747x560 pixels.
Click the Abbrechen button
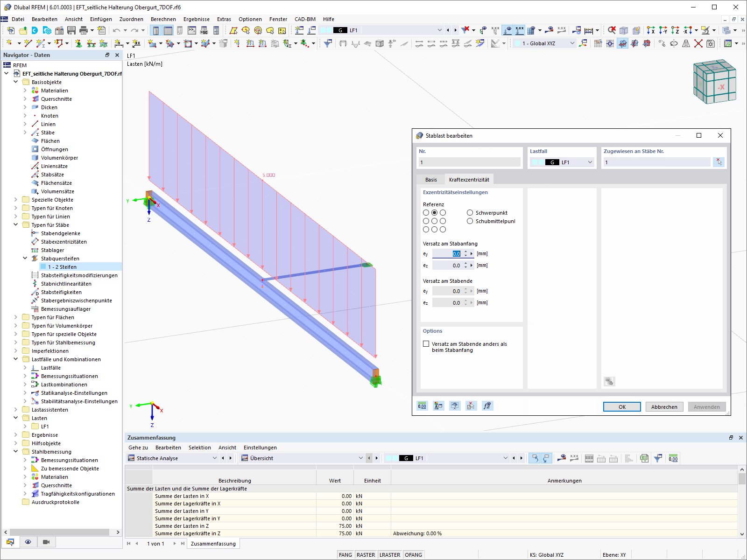point(664,407)
